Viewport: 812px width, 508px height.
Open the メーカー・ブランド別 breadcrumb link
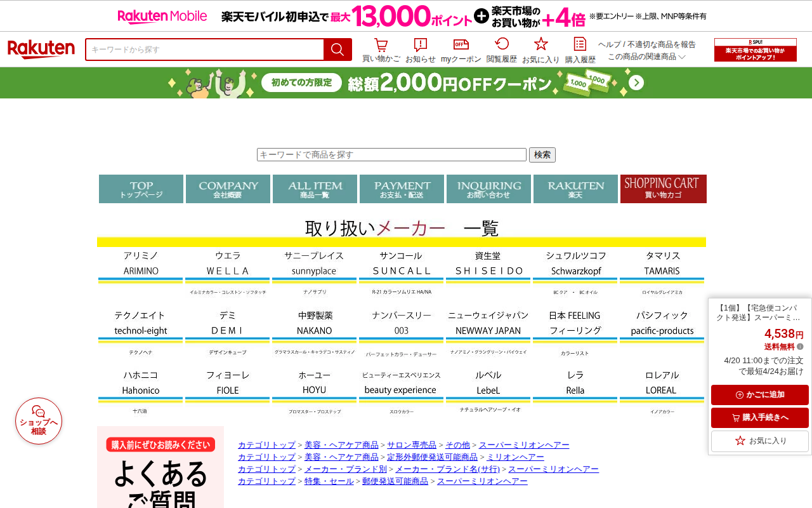point(346,469)
